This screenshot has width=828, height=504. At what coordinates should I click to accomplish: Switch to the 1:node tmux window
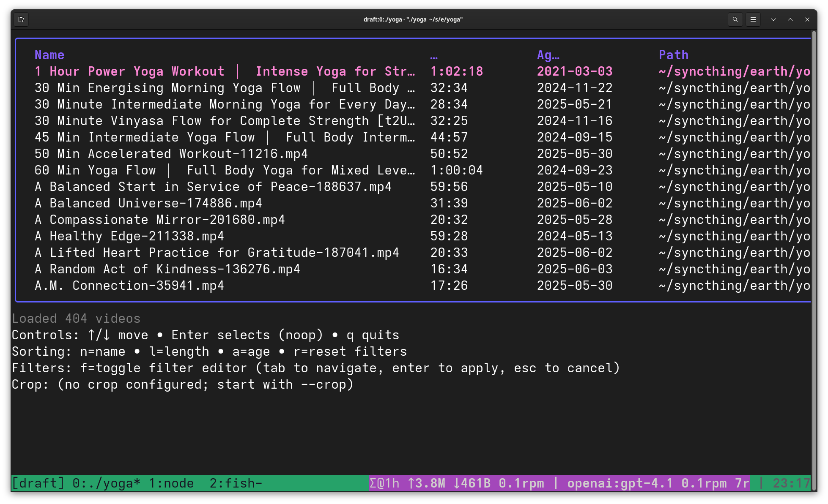(x=171, y=483)
